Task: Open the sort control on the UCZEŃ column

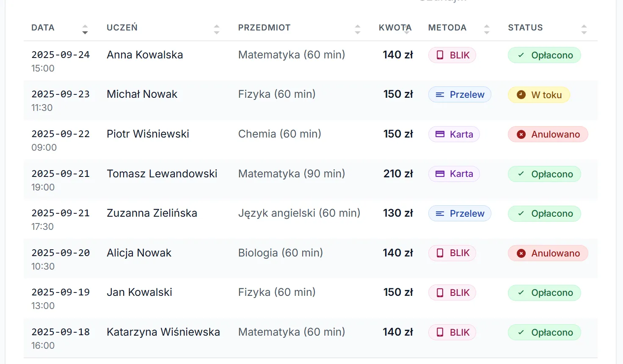Action: click(x=217, y=28)
